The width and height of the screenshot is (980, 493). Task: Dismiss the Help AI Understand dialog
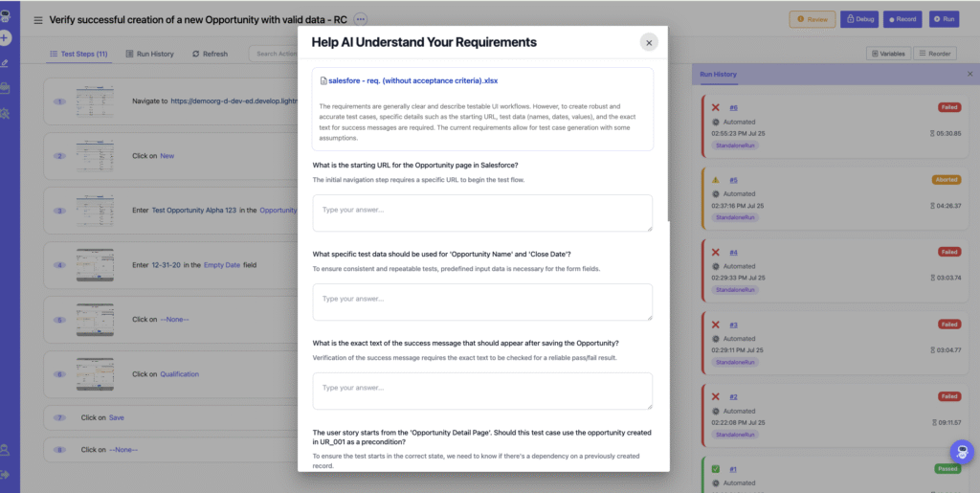649,42
